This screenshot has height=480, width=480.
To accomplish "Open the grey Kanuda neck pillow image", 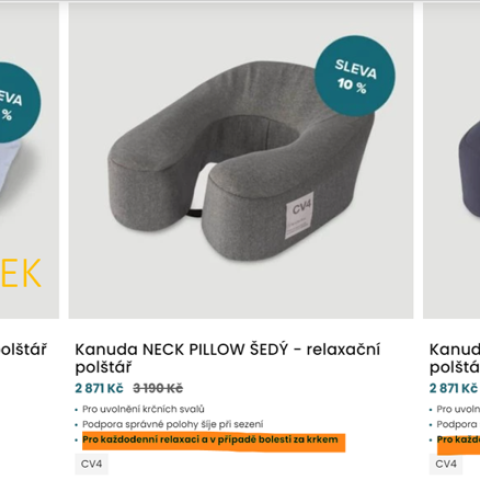I will pos(241,161).
